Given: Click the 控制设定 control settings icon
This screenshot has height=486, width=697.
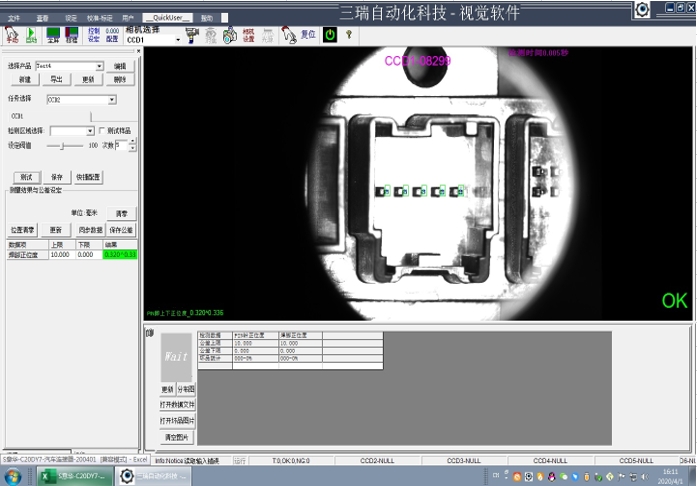Looking at the screenshot, I should [x=93, y=34].
